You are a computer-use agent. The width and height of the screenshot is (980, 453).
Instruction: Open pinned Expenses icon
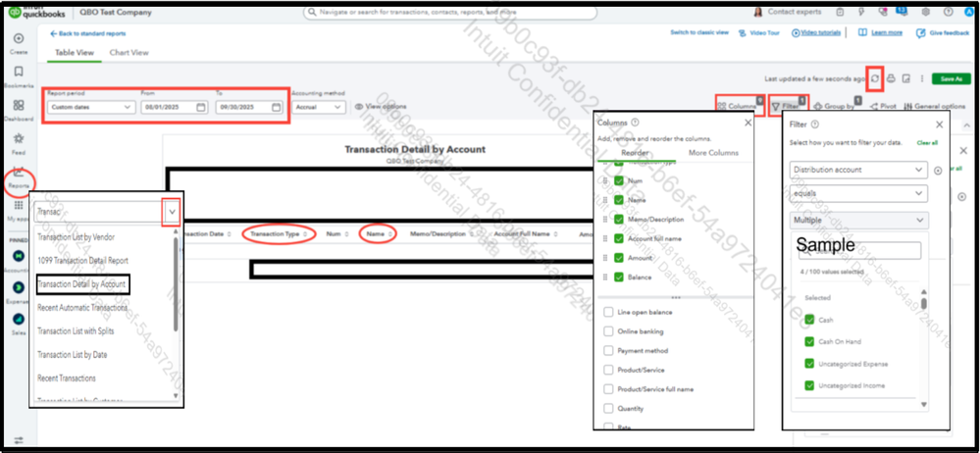(x=19, y=286)
